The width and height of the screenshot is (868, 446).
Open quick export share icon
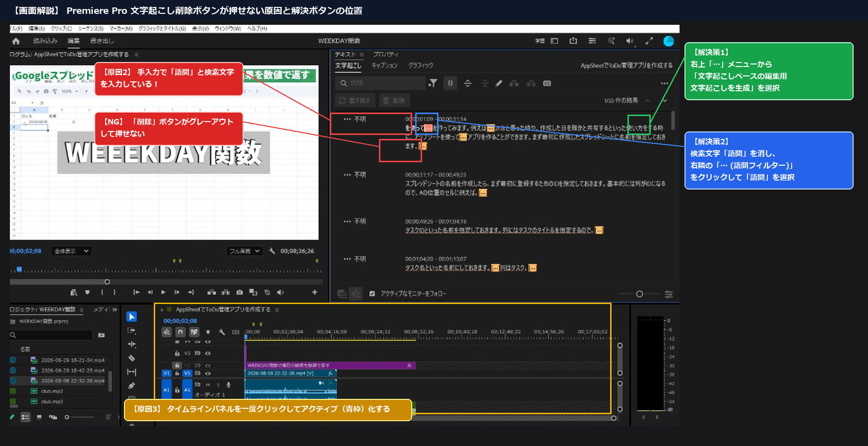tap(573, 41)
